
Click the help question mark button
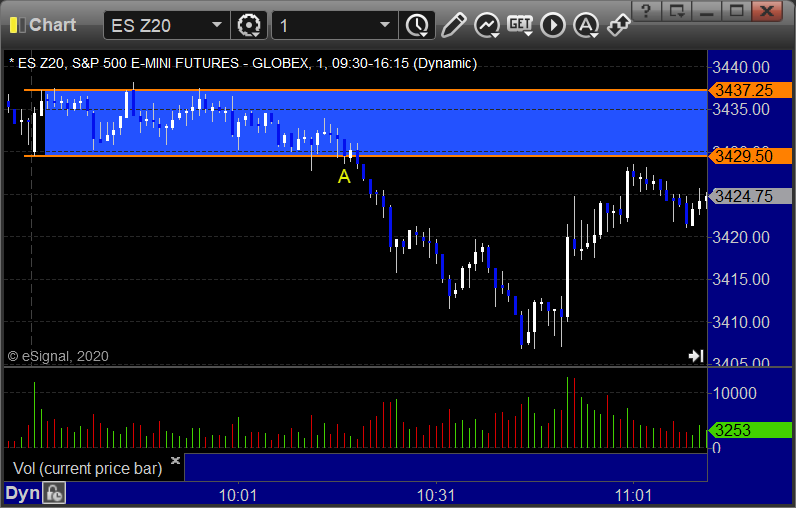point(646,11)
